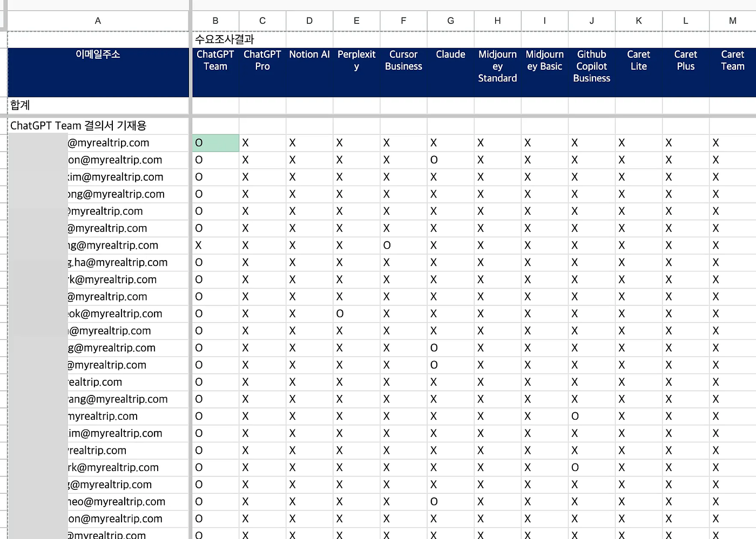Click the Midjourney Standard header cell
The image size is (756, 539).
click(497, 72)
